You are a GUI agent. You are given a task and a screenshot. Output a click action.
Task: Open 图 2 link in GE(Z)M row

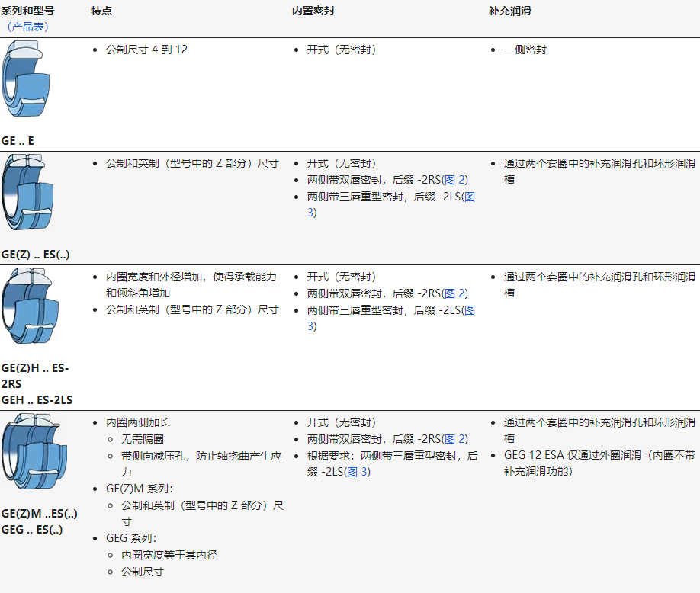pos(456,439)
